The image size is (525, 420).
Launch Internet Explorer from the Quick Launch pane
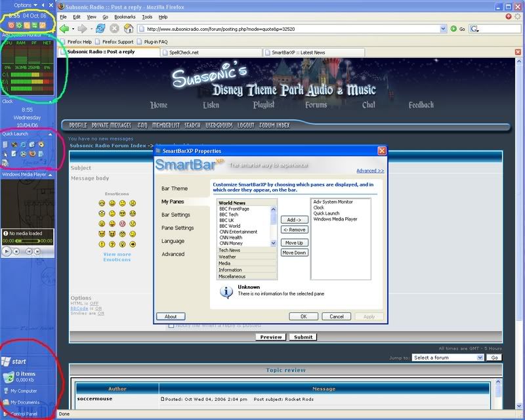click(23, 144)
